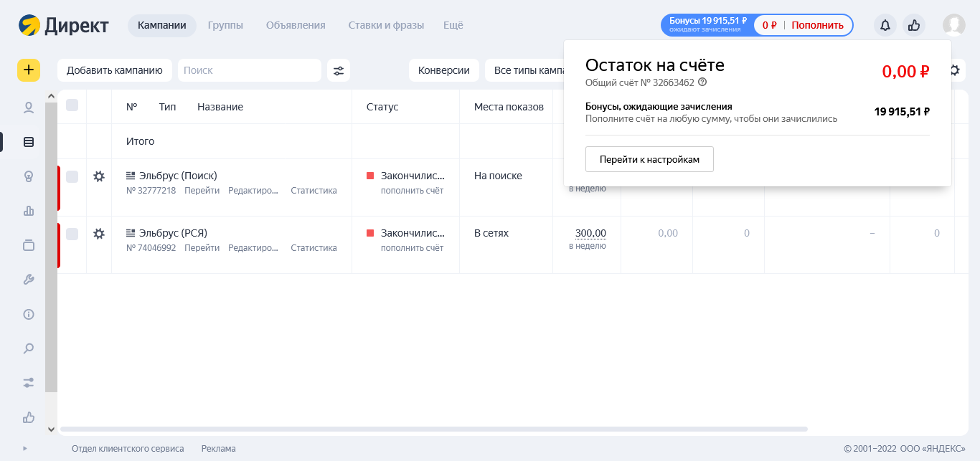This screenshot has width=980, height=461.
Task: Switch to the Объявления tab
Action: click(x=296, y=25)
